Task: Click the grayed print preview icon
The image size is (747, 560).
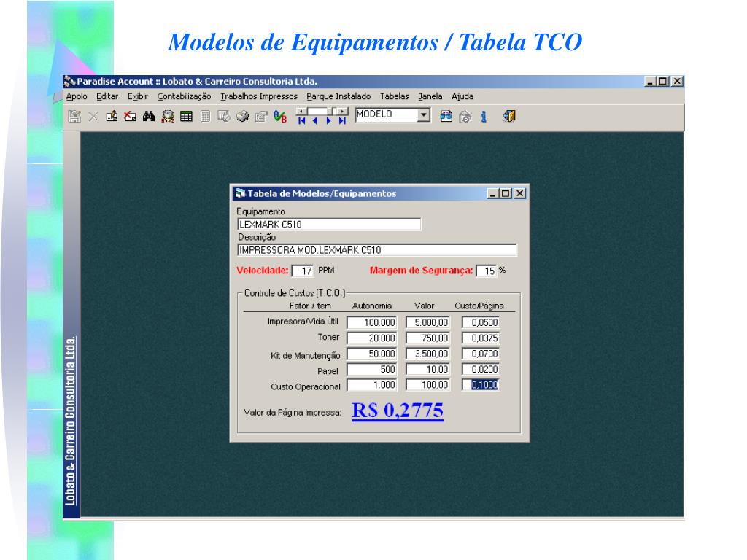Action: (x=465, y=116)
